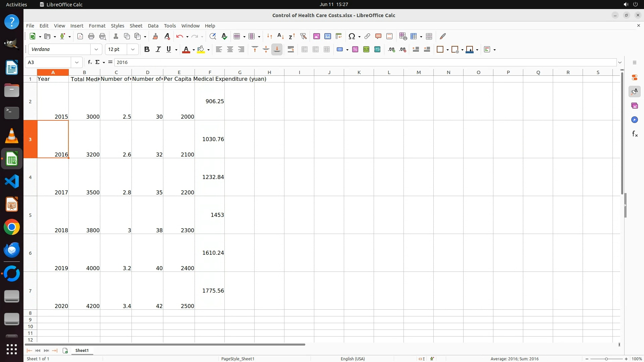Expand the Verdana font name dropdown
The image size is (644, 362).
(x=96, y=50)
